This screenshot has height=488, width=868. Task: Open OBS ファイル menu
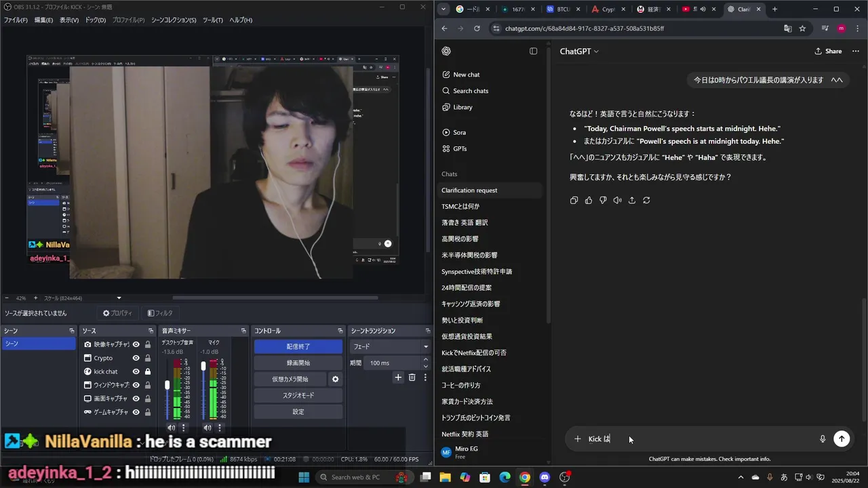pos(16,20)
